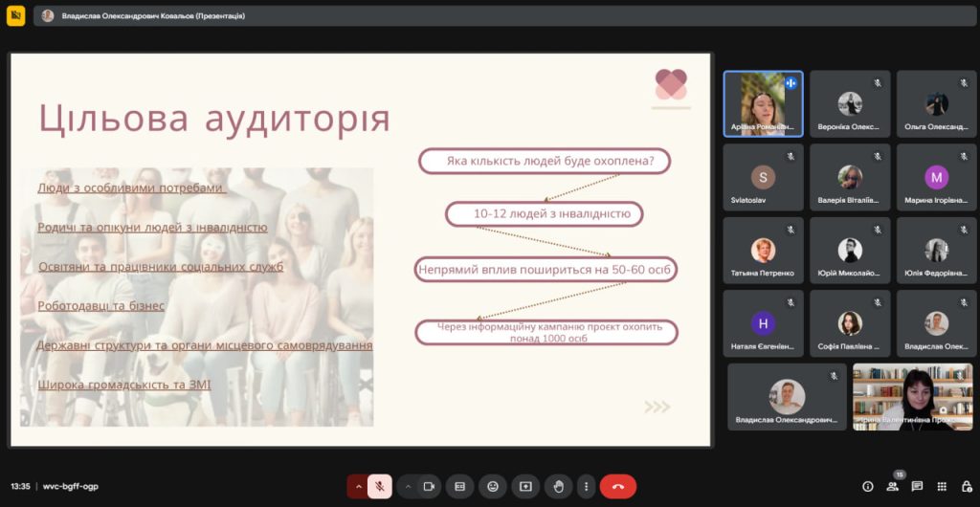
Task: Expand audio settings arrow next to microphone
Action: click(x=359, y=486)
